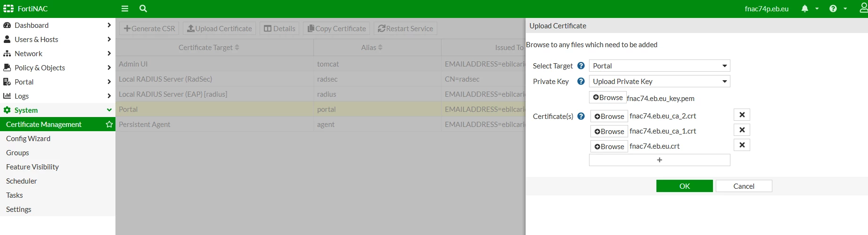Screen dimensions: 868x235
Task: Browse to replace fnac74.eb.eu_ca_2.crt
Action: click(609, 116)
